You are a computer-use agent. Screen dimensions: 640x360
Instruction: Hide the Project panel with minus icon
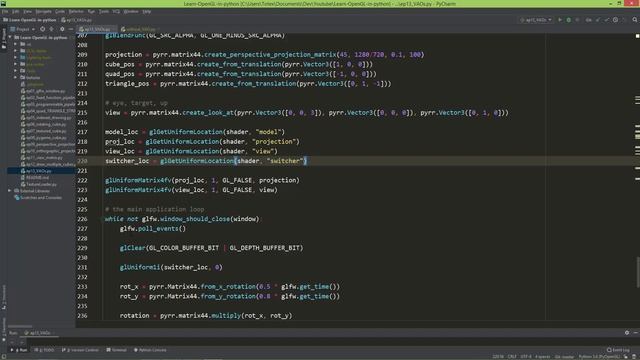click(70, 29)
